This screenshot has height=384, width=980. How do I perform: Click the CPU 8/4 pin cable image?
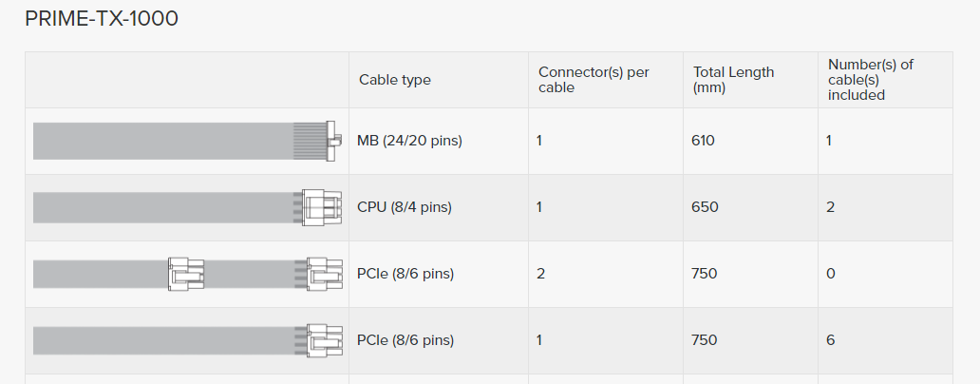(186, 207)
